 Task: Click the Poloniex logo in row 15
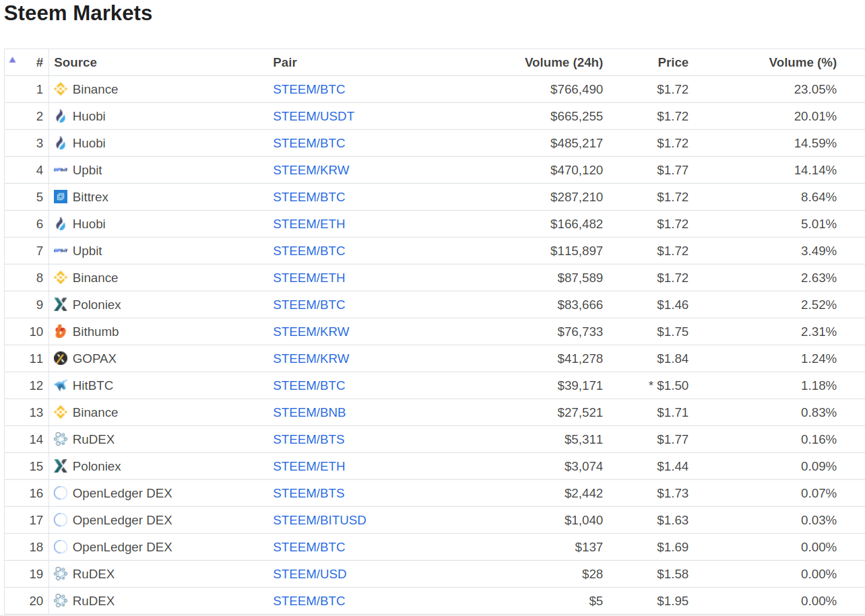[61, 466]
